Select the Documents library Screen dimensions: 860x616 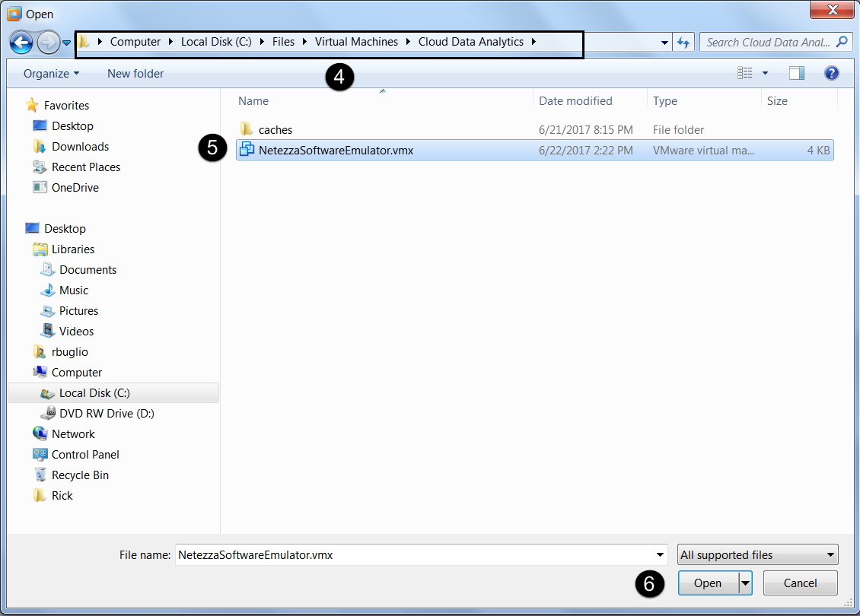[88, 270]
